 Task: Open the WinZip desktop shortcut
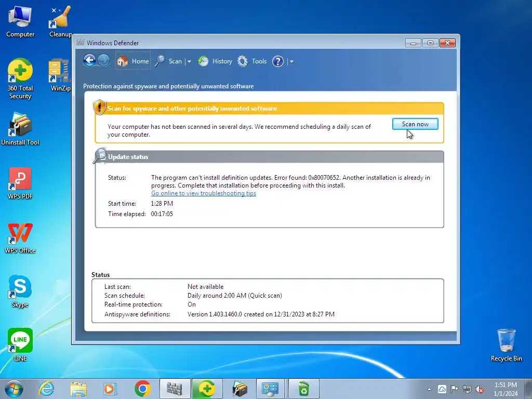[x=60, y=75]
